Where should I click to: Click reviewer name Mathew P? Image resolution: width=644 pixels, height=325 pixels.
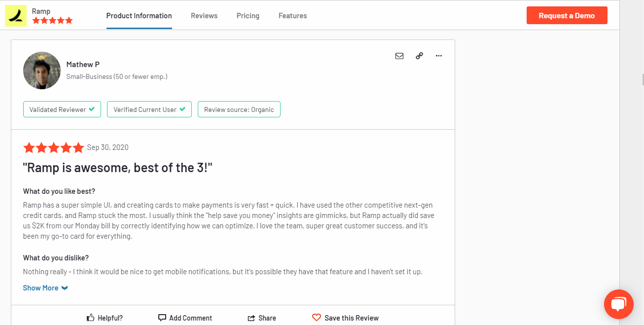83,65
